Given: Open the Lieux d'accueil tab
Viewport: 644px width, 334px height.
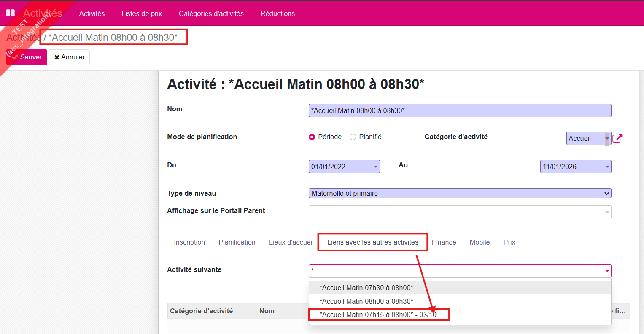Looking at the screenshot, I should (x=291, y=242).
